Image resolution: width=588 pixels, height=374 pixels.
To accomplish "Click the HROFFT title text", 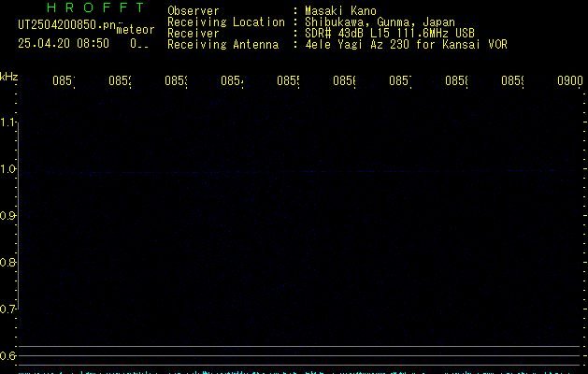I will (95, 7).
